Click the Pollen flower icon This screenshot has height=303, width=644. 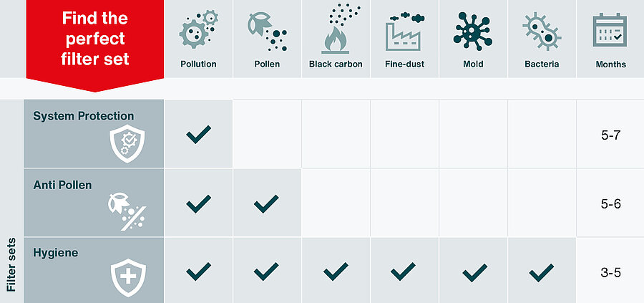point(267,31)
